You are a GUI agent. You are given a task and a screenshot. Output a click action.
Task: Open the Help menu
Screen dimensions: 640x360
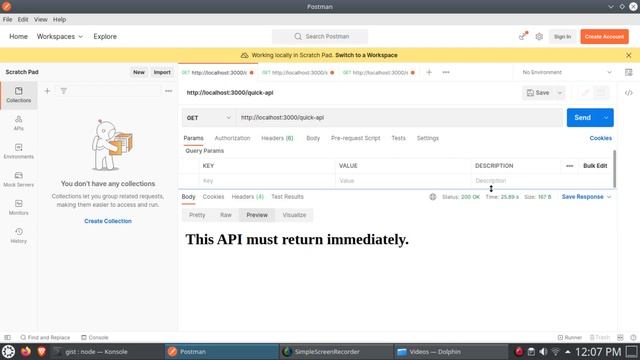[59, 19]
